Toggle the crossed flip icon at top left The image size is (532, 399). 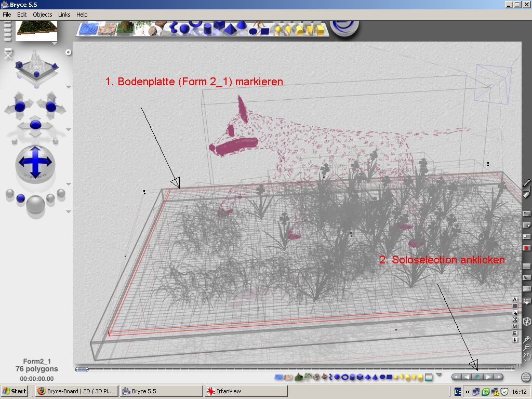pos(8,54)
